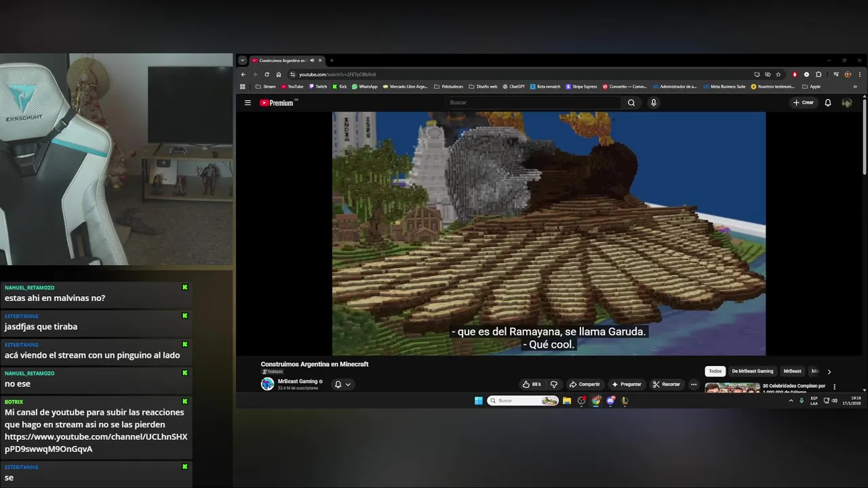Open options menu for 30 Celebridades video
Viewport: 868px width, 488px height.
coord(835,387)
